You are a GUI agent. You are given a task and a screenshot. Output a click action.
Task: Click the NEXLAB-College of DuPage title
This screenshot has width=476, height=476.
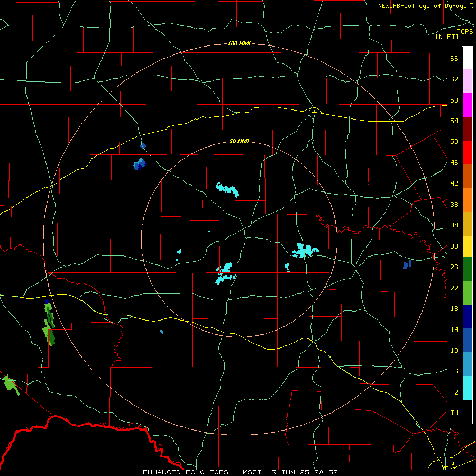pos(425,6)
